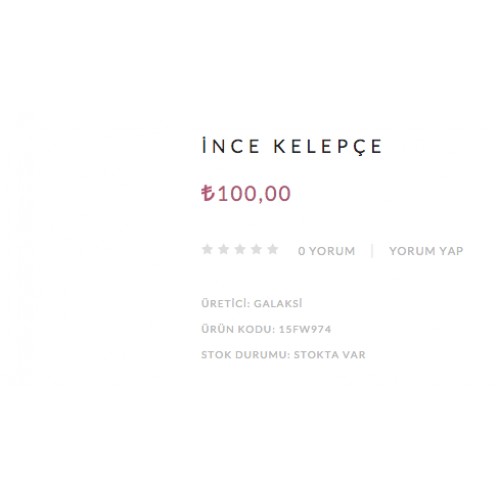The width and height of the screenshot is (500, 500).
Task: Click the STOKTA VAR stock status
Action: (x=329, y=355)
